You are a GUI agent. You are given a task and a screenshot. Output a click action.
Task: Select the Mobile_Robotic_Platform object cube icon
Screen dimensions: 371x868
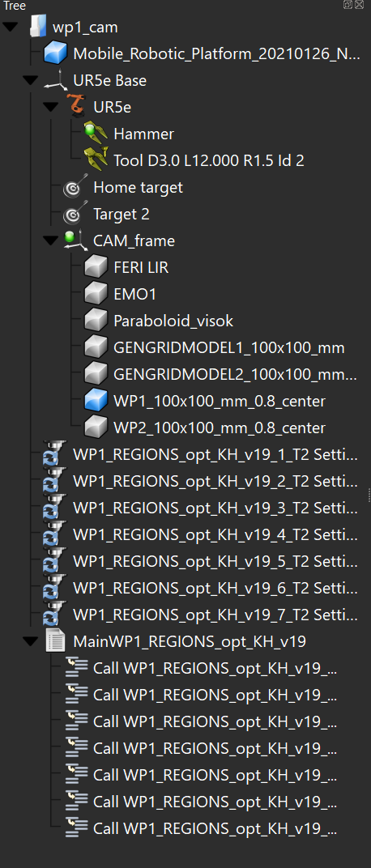pos(55,53)
